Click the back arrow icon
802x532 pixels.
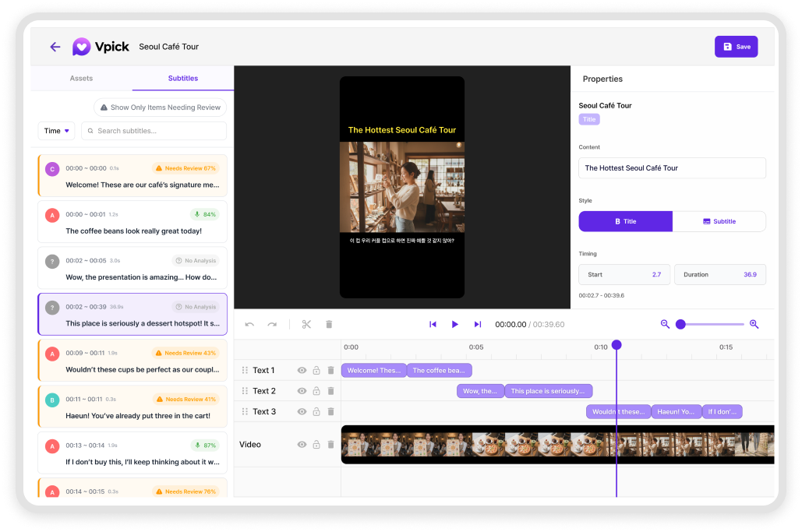coord(55,47)
